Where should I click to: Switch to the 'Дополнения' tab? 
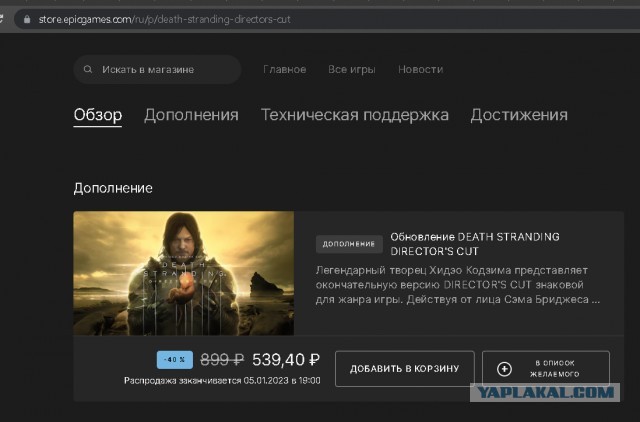[191, 115]
